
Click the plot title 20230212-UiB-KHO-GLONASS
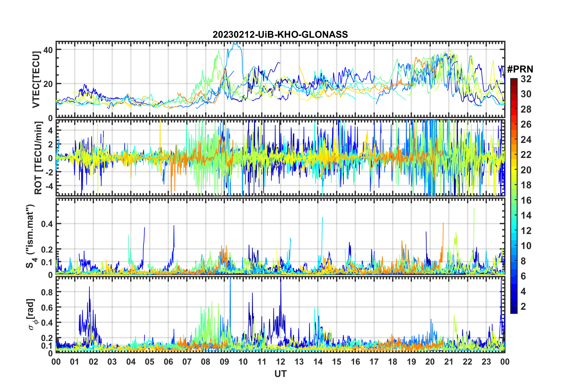[280, 34]
